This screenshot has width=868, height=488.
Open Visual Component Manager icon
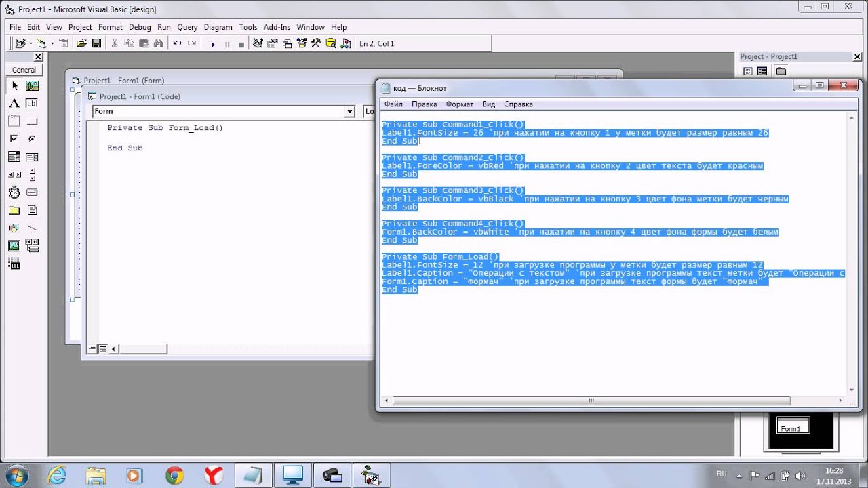click(346, 43)
